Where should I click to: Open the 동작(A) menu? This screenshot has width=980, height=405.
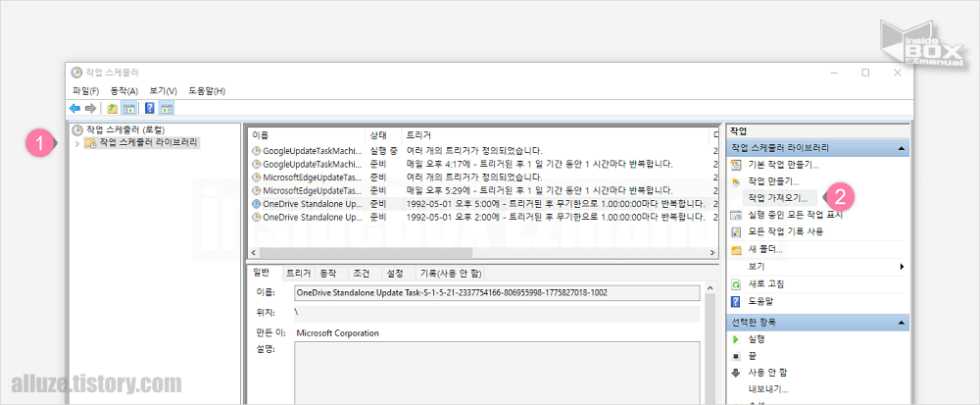[124, 91]
